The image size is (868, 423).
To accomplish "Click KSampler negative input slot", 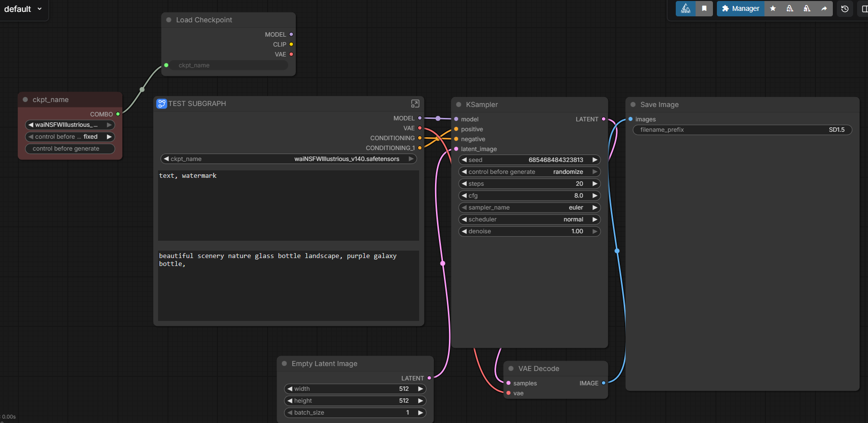I will coord(456,139).
